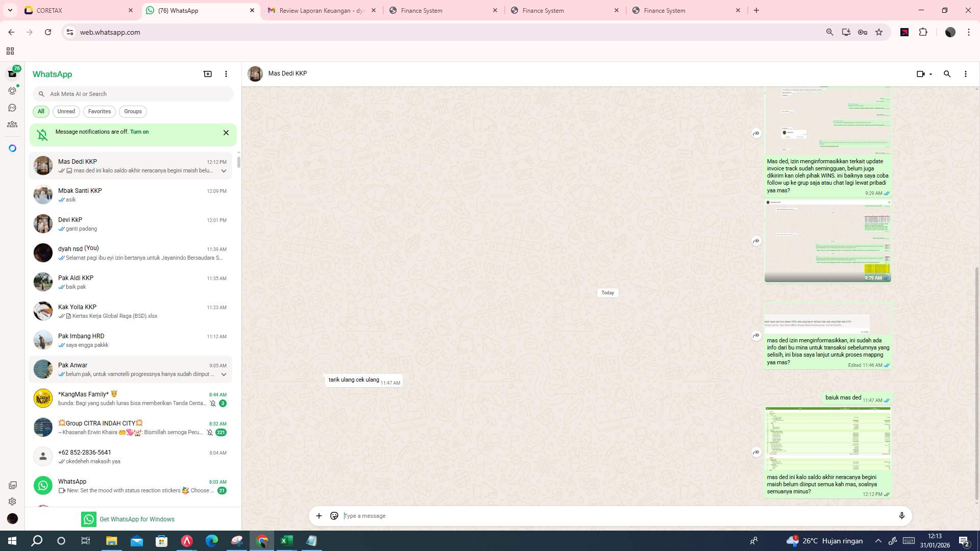Turn on message notifications
Viewport: 980px width, 551px height.
[x=140, y=132]
